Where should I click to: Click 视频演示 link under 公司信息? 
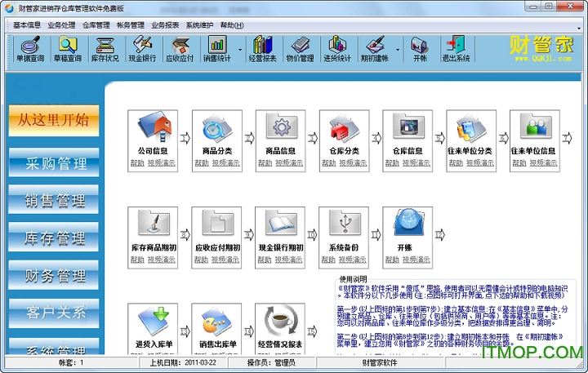162,163
